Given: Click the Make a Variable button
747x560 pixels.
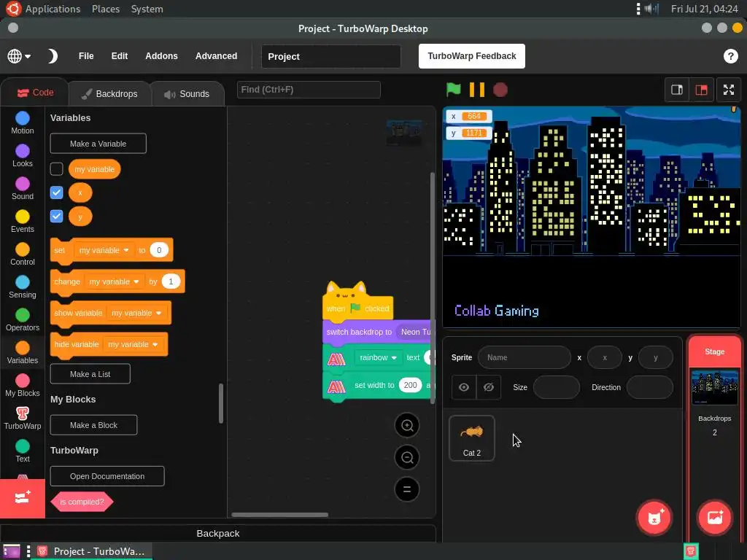Looking at the screenshot, I should tap(98, 144).
